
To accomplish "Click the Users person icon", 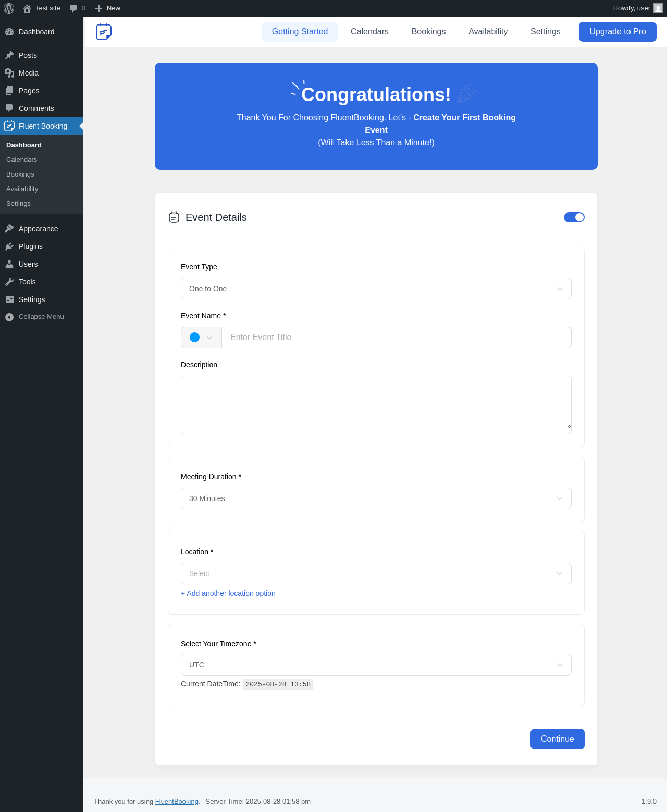I will click(x=9, y=264).
